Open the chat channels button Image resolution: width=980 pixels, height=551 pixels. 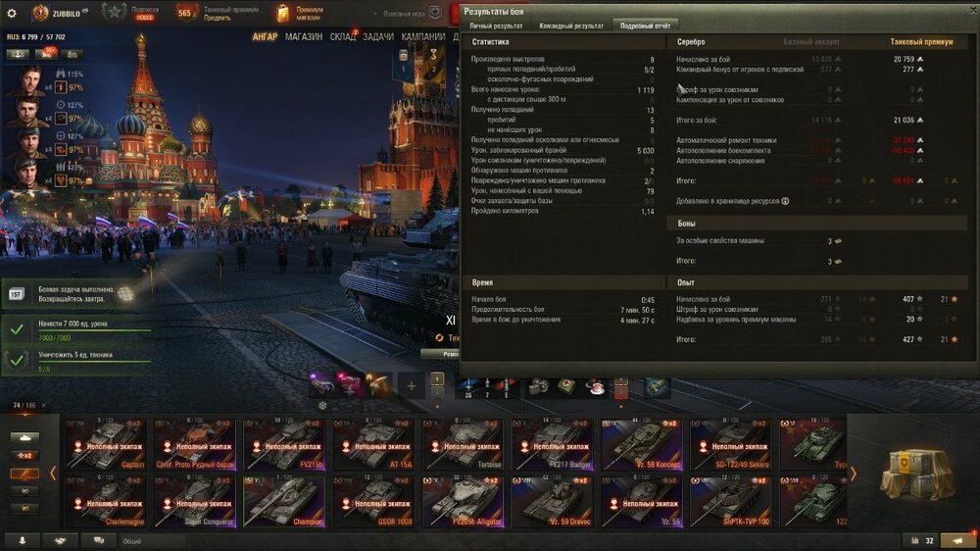click(99, 541)
